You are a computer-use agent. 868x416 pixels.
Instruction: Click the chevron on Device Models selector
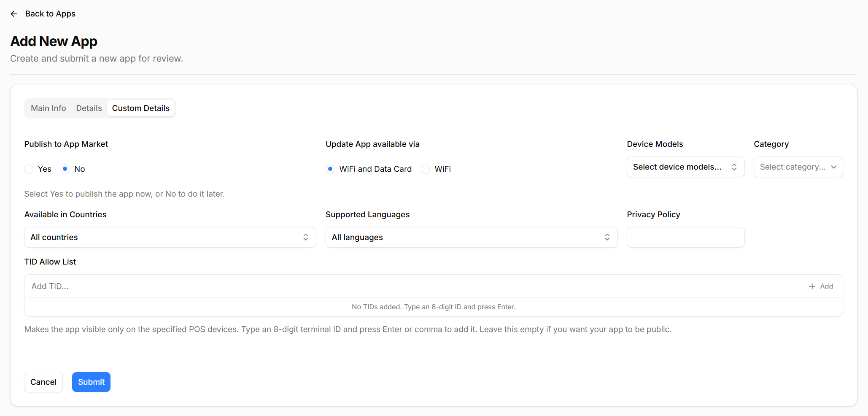[734, 167]
